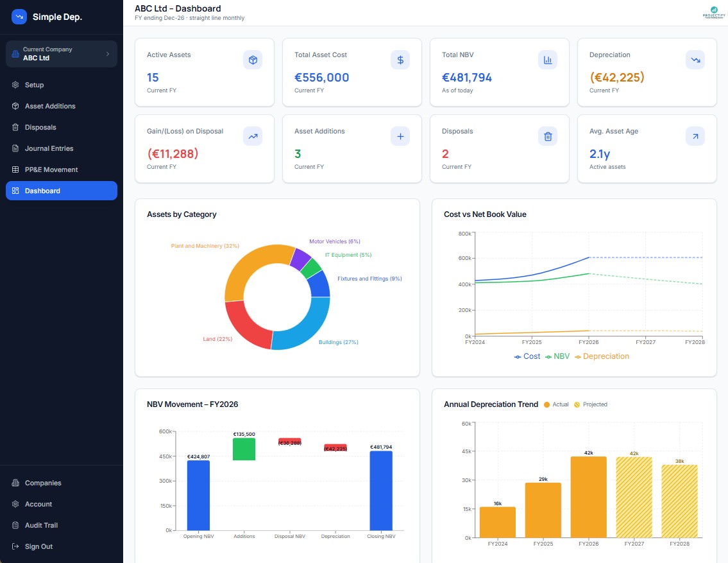Select the Dashboard menu item

(x=62, y=191)
